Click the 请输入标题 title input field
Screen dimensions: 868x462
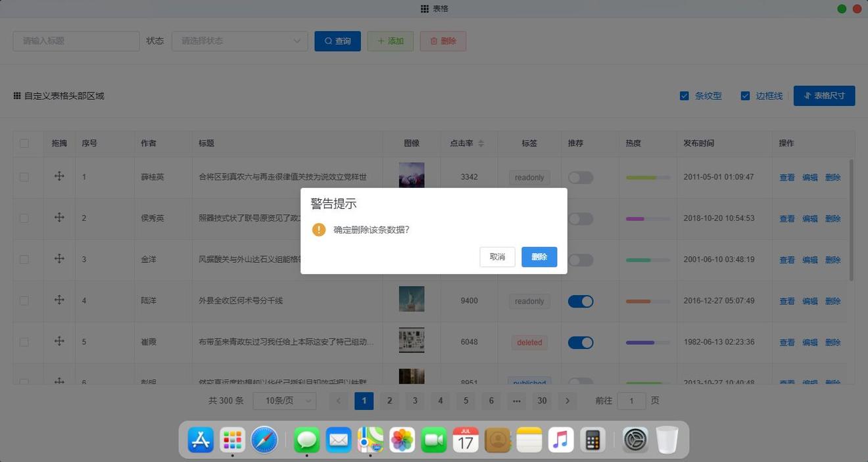click(x=76, y=41)
